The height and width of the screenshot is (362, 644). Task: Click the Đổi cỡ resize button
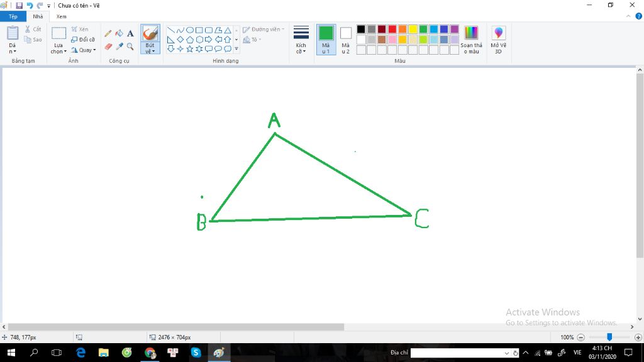[x=83, y=40]
